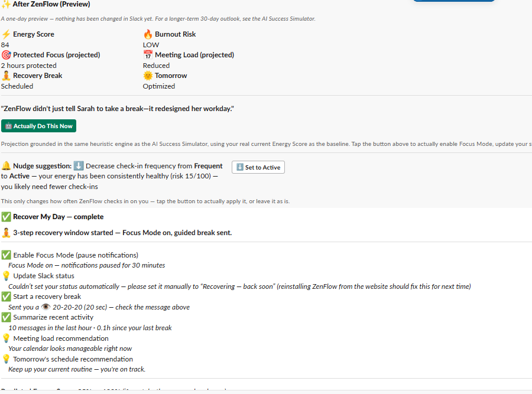Click the meditating person Recovery Break icon

6,76
